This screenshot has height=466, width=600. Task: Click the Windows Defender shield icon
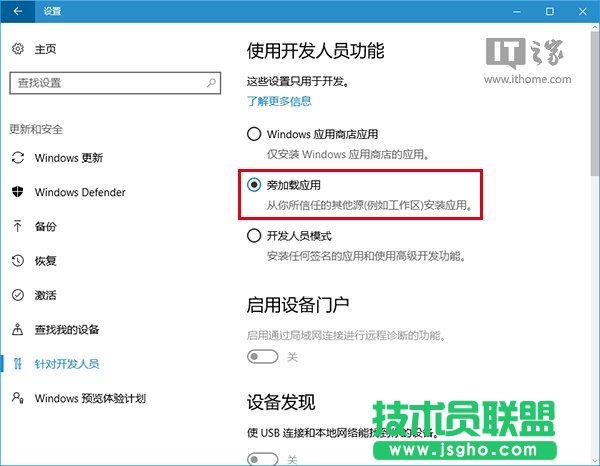click(17, 192)
